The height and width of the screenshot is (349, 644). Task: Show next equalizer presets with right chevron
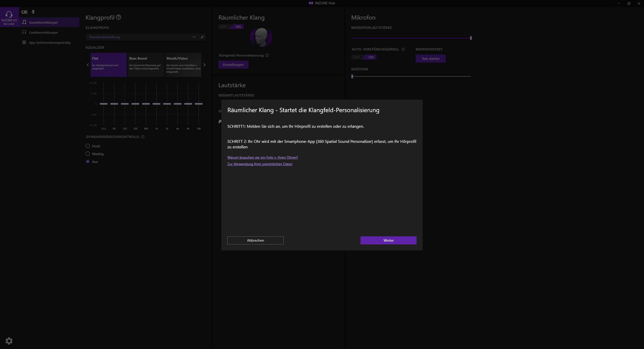205,65
